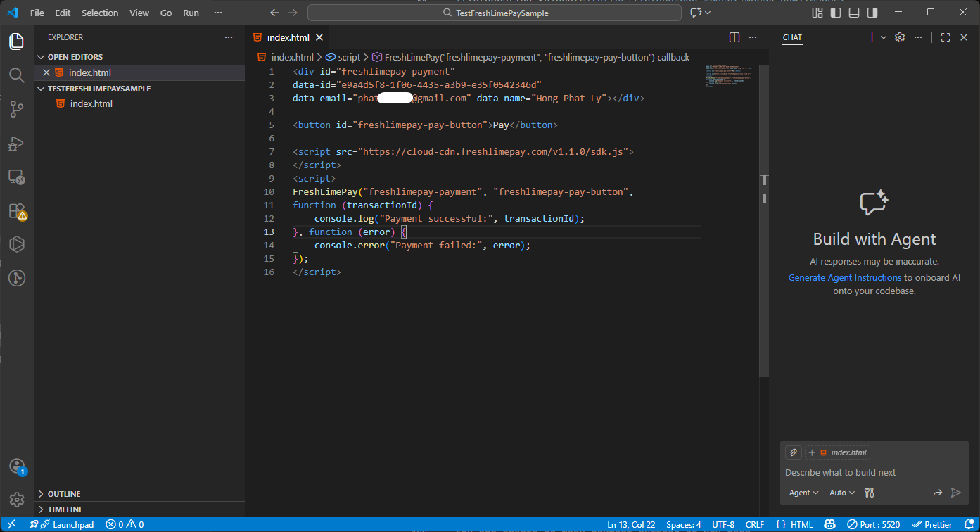This screenshot has width=980, height=532.
Task: Open the Extensions view
Action: (17, 210)
